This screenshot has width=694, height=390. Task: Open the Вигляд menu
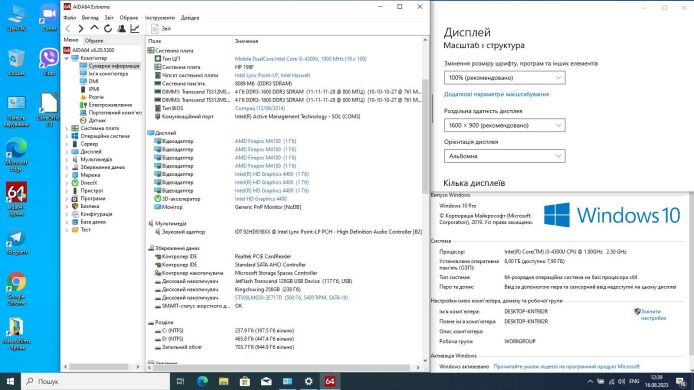click(x=90, y=18)
